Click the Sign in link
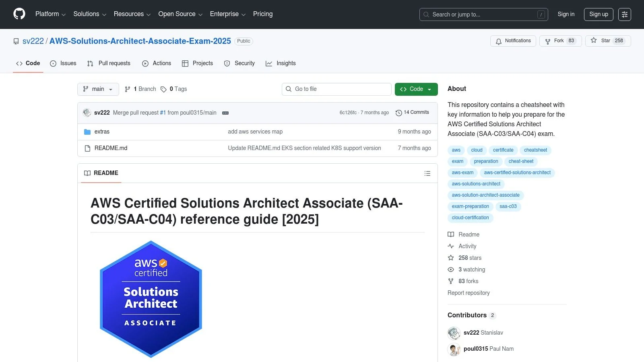Screen dimensions: 644x362 coord(566,14)
